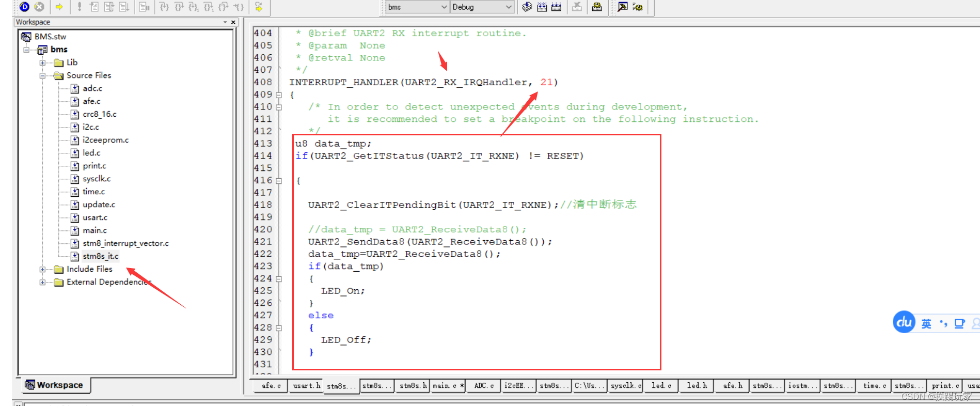Expand the Lib folder

point(42,63)
